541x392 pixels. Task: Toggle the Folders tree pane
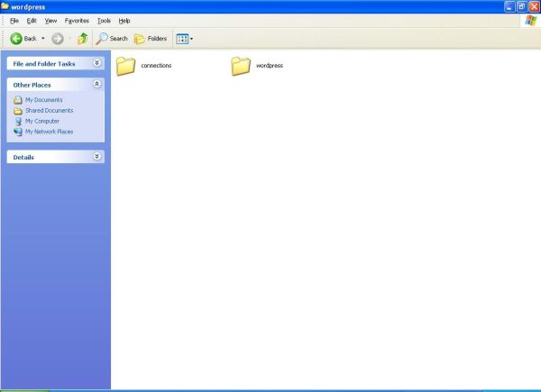point(150,39)
